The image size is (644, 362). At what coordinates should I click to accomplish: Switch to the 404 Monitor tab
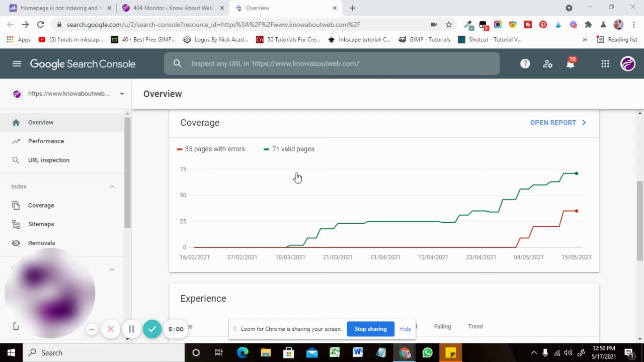172,8
